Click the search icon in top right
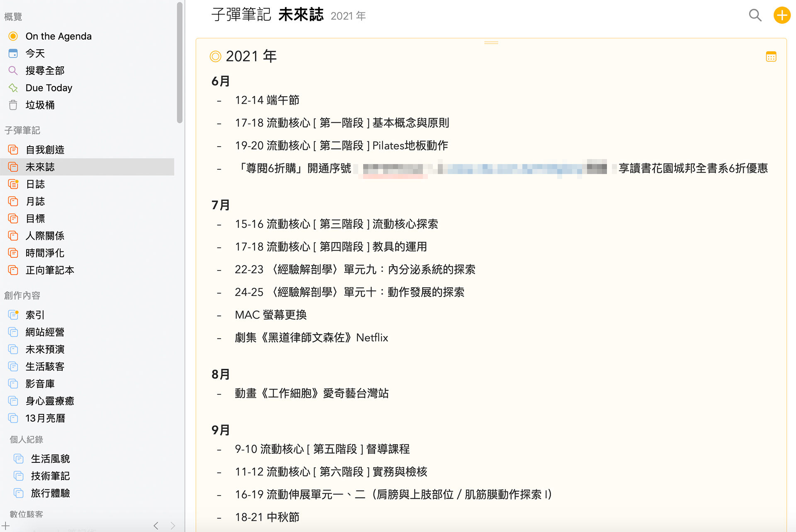The height and width of the screenshot is (532, 796). click(x=755, y=15)
